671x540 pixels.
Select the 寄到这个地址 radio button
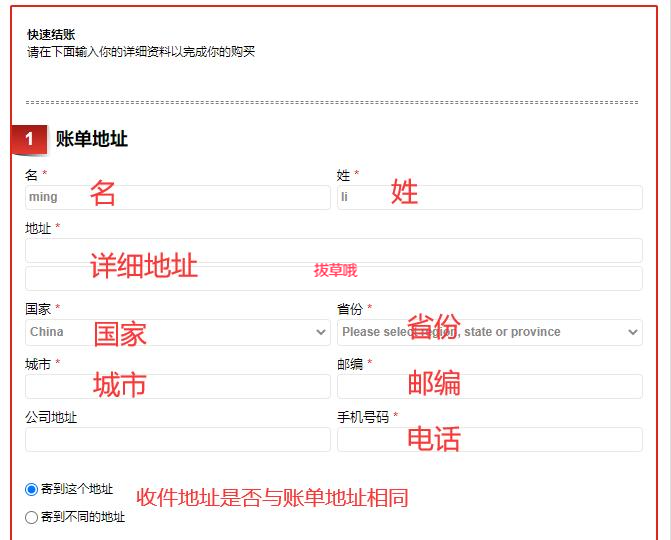tap(31, 490)
